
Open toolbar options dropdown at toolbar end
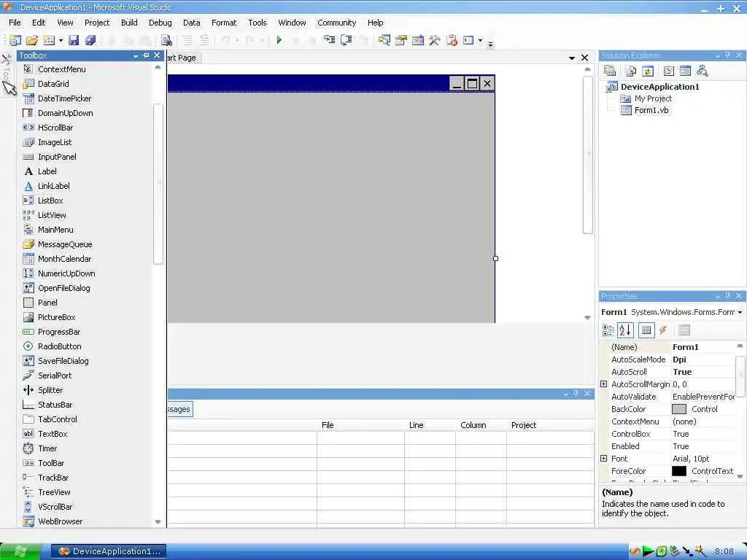490,44
